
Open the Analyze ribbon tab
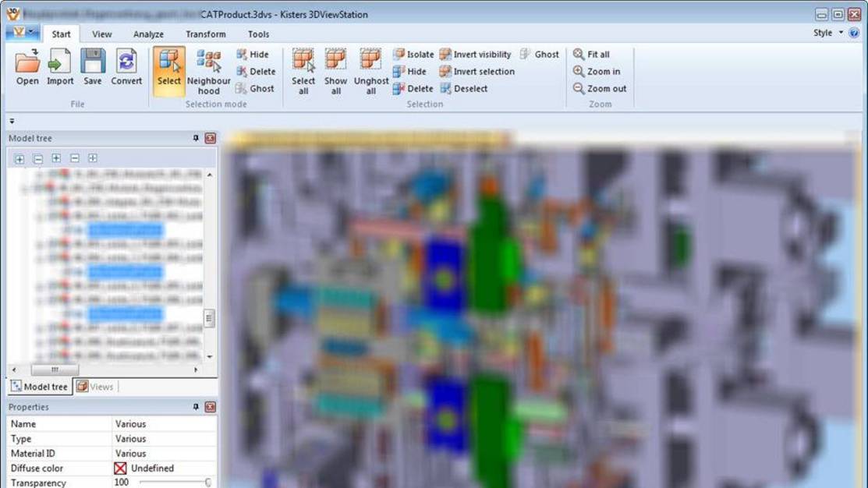(x=148, y=34)
